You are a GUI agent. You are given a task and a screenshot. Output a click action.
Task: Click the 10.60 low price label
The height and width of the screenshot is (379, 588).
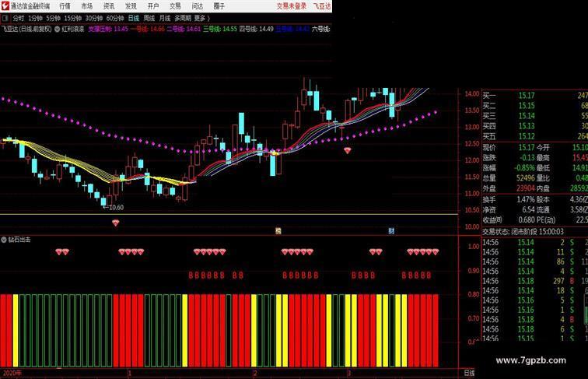(116, 207)
